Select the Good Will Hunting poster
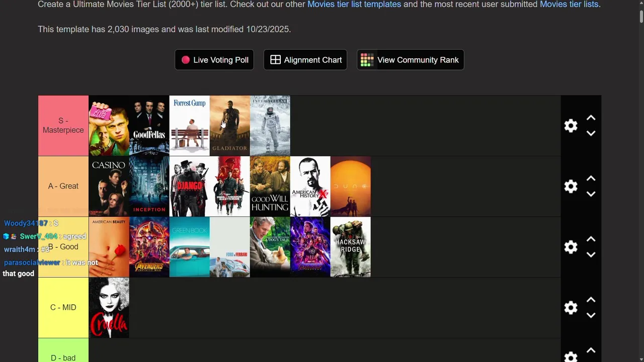The width and height of the screenshot is (644, 362). (x=270, y=187)
